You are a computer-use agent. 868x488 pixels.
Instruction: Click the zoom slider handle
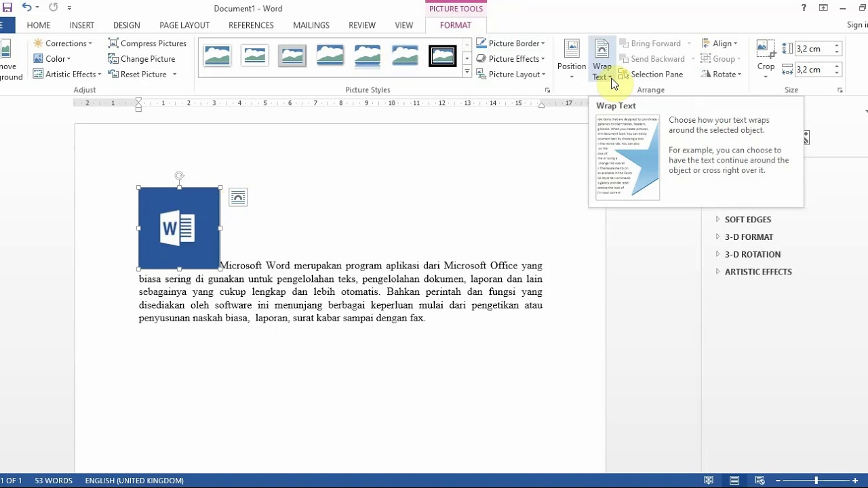click(816, 481)
